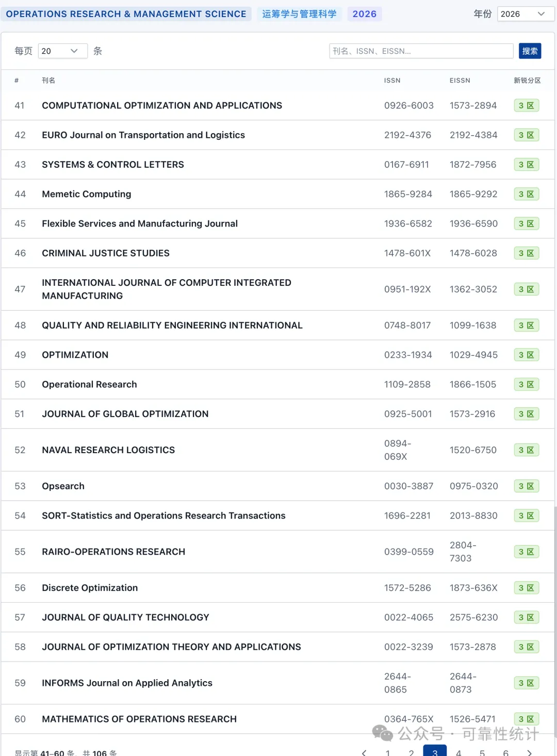The image size is (557, 756).
Task: Open INTERNATIONAL JOURNAL OF COMPUTER INTEGRATED MANUFACTURING
Action: (167, 289)
